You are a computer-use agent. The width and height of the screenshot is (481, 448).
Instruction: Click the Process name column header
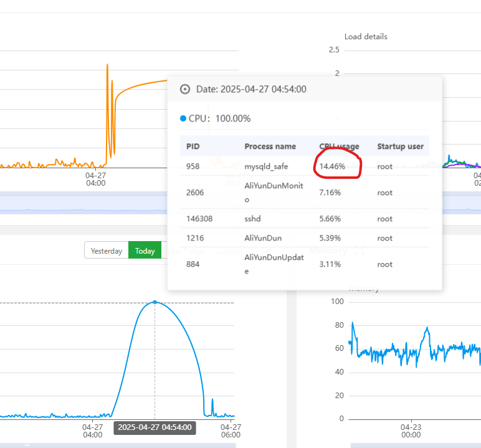tap(270, 146)
